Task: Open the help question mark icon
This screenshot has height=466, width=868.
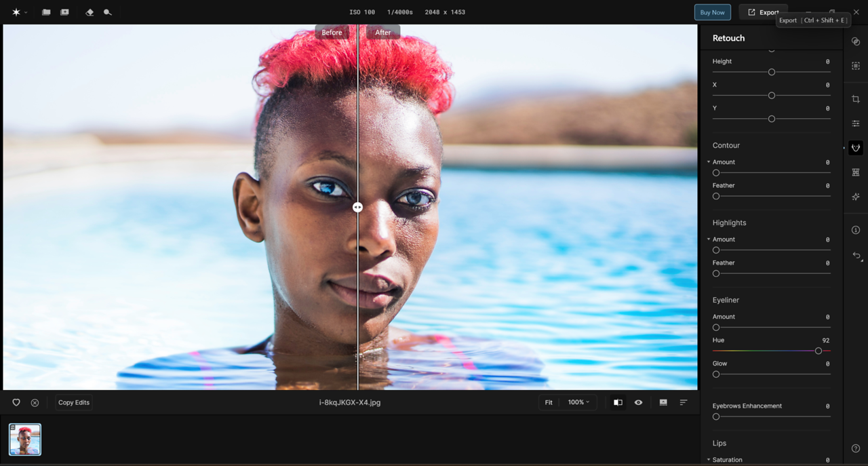Action: click(x=856, y=448)
